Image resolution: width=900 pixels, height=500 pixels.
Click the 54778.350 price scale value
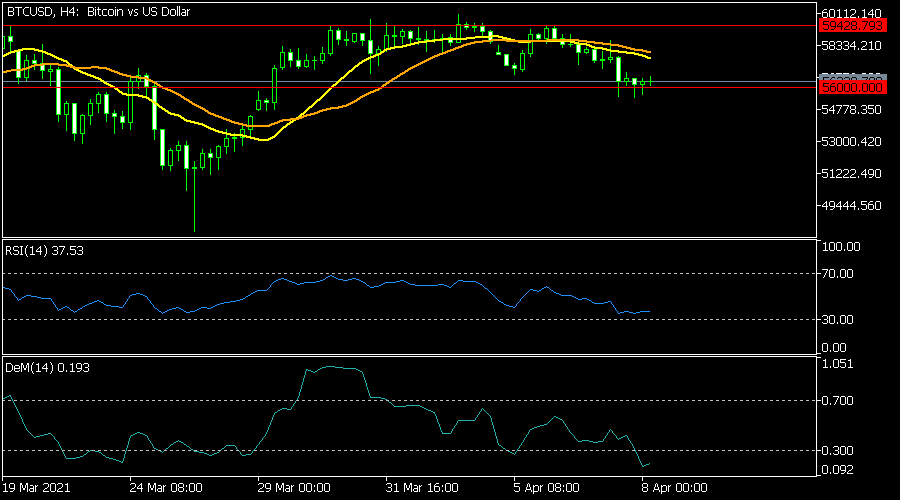[x=851, y=109]
